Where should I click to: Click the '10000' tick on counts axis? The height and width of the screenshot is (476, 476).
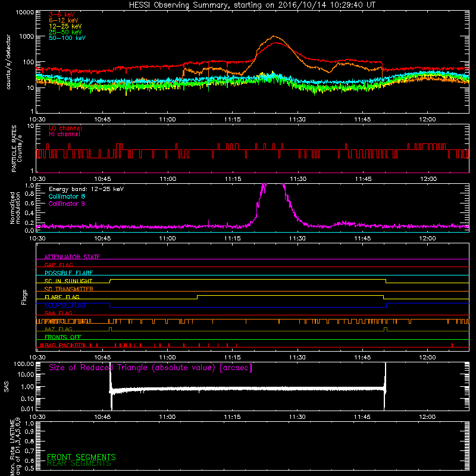(x=25, y=12)
